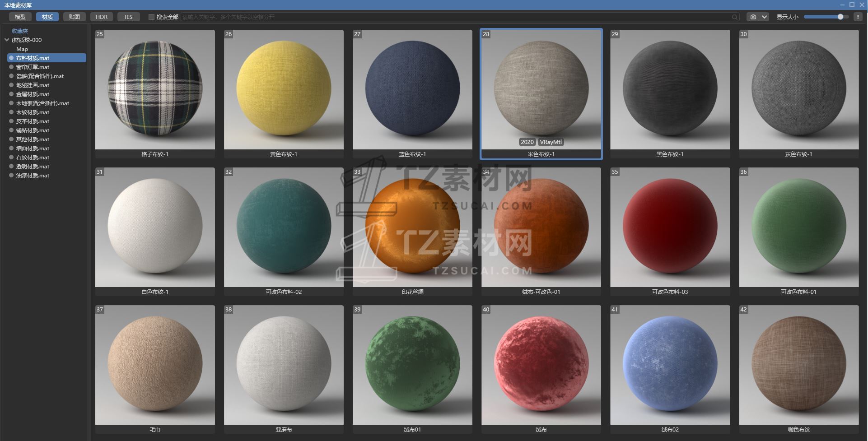Image resolution: width=868 pixels, height=441 pixels.
Task: Select the 蓝色布纹-1 blue fabric thumbnail
Action: point(412,89)
